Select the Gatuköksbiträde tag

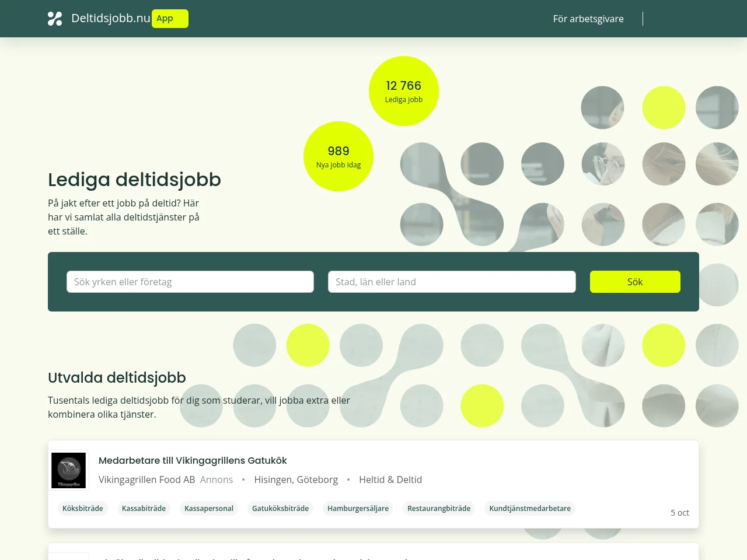(x=280, y=509)
